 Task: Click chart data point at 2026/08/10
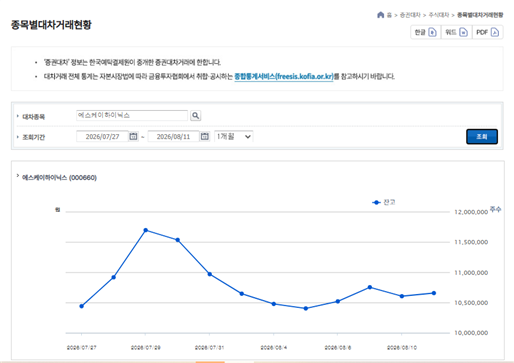click(x=402, y=296)
